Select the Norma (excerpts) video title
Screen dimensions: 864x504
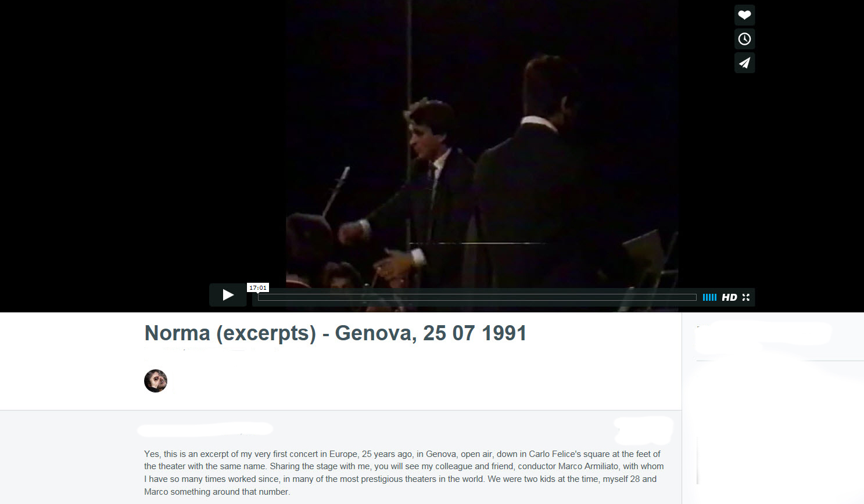tap(335, 333)
